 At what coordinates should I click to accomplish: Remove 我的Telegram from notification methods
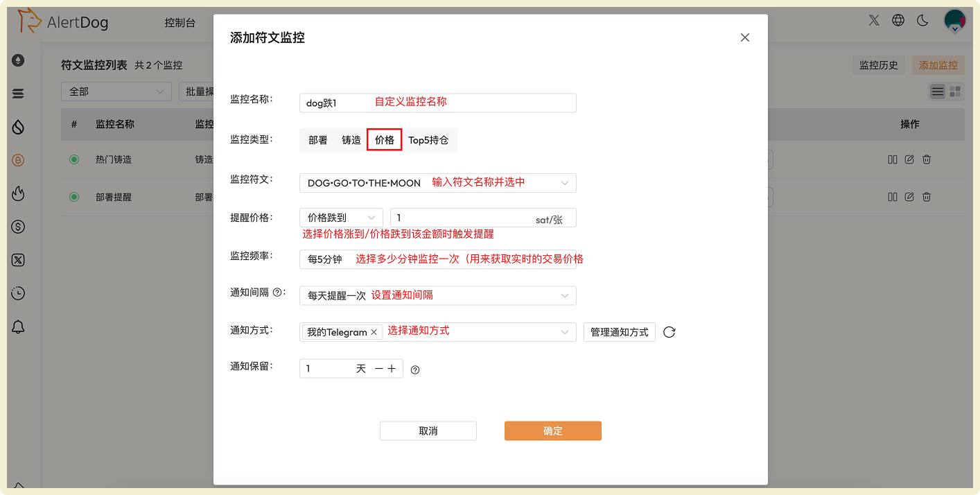pyautogui.click(x=373, y=332)
